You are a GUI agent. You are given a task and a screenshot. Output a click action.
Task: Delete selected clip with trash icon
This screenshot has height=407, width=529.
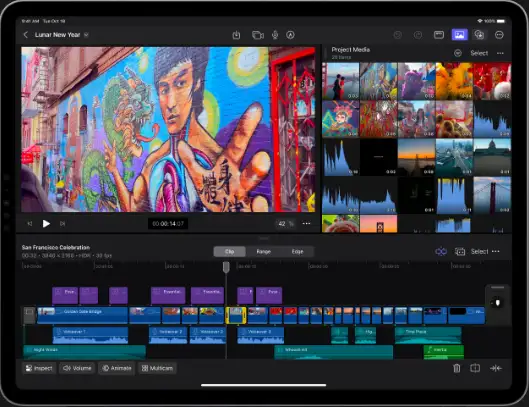click(456, 368)
